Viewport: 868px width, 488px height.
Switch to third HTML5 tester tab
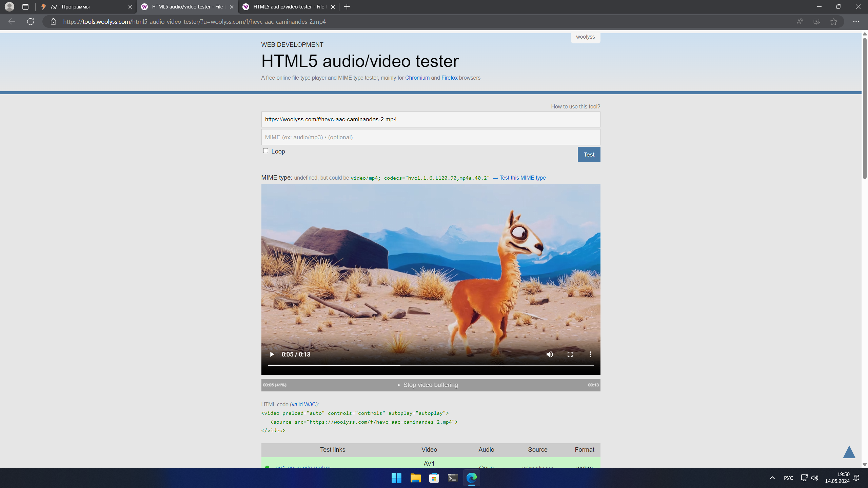tap(289, 6)
